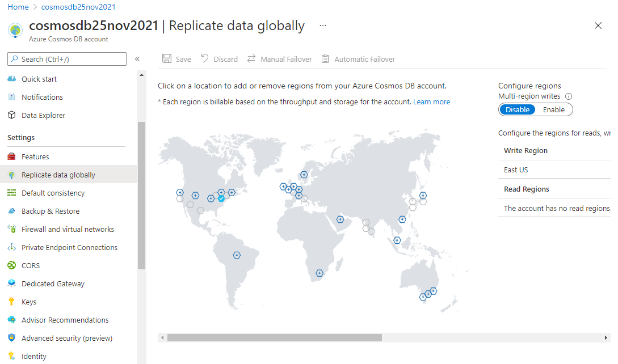618x364 pixels.
Task: Navigate to Home breadcrumb link
Action: [18, 7]
